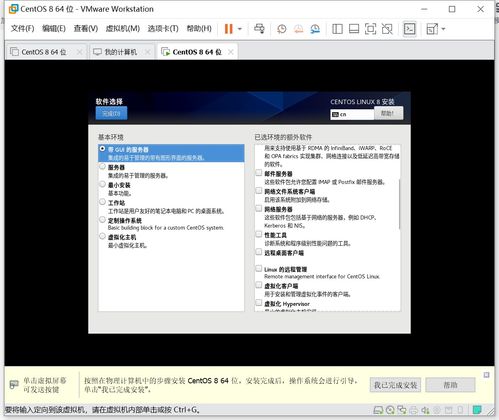Select the 最小安装 radio button
This screenshot has height=420, width=499.
click(x=102, y=184)
